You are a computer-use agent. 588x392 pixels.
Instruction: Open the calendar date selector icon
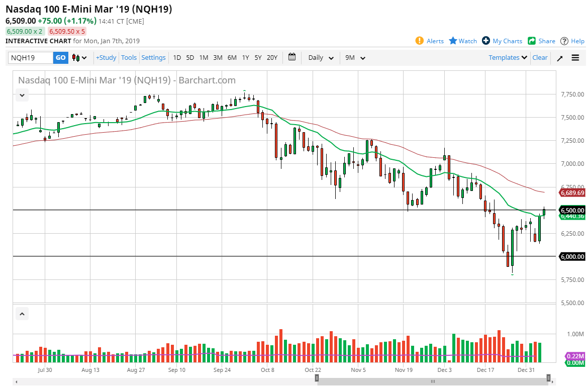292,57
